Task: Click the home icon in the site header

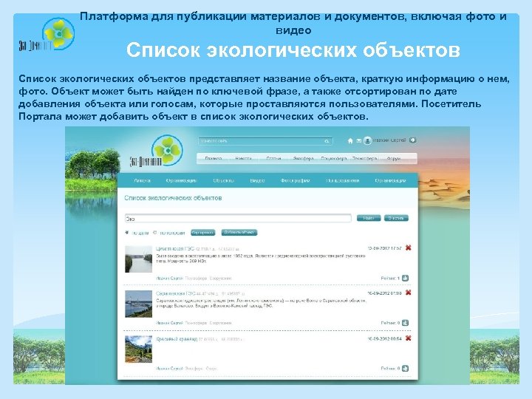Action: 350,141
